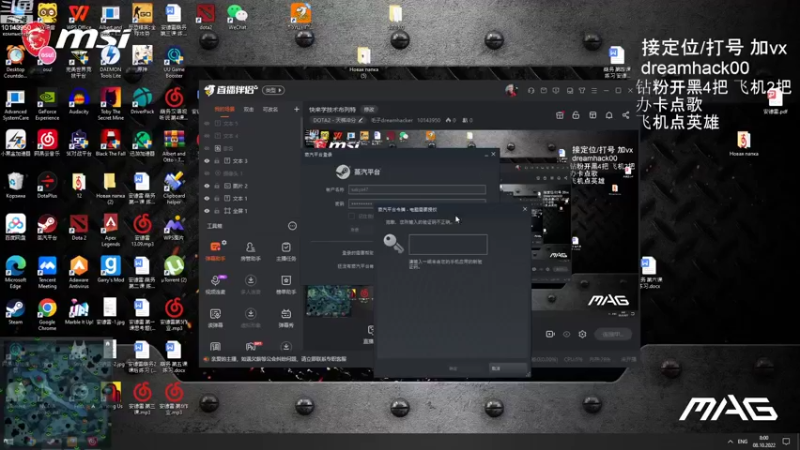Open the WPS Office desktop shortcut
800x450 pixels.
(x=79, y=17)
